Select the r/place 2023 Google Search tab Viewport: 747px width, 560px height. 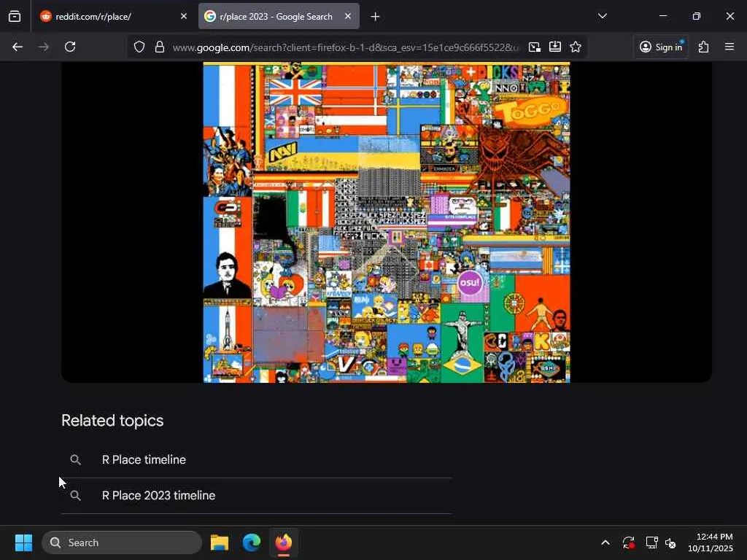[279, 16]
